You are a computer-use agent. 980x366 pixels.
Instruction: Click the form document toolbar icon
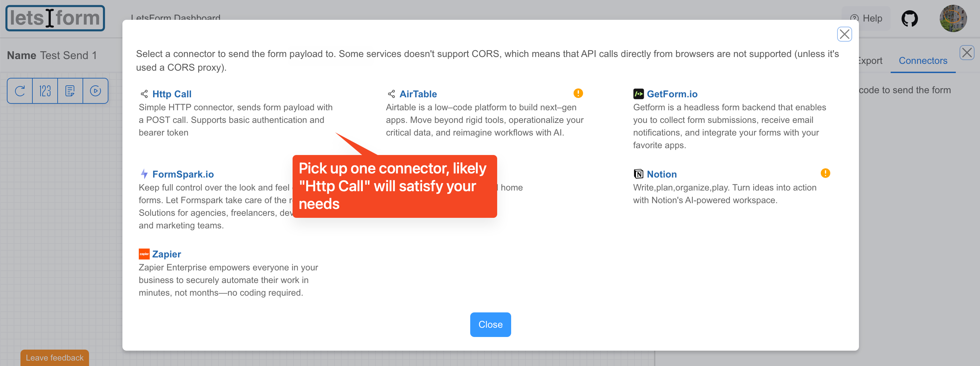click(70, 91)
